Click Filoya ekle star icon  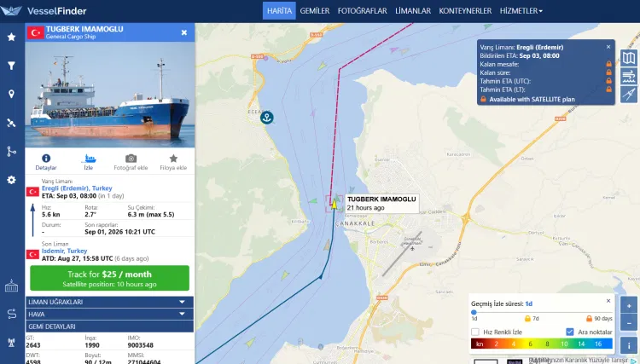point(173,159)
